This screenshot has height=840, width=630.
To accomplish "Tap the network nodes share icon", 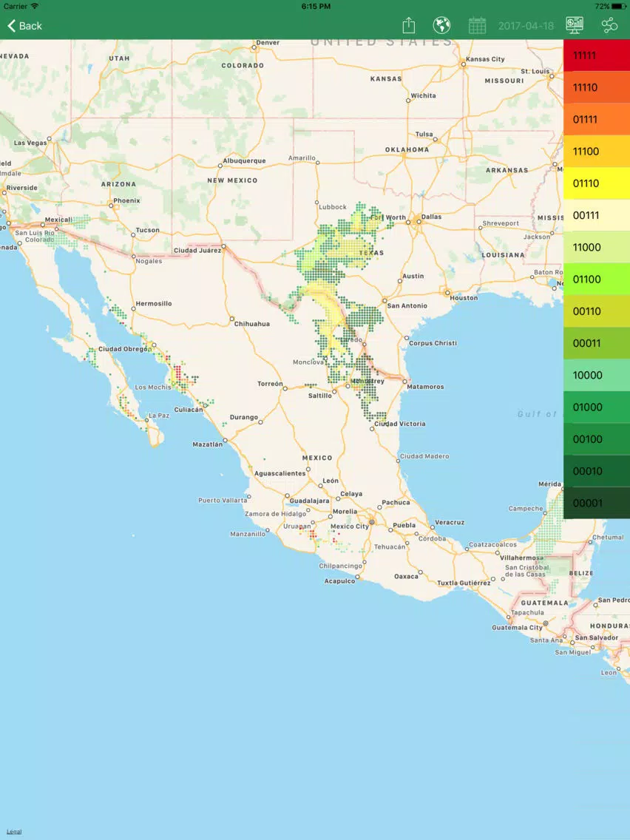I will 609,25.
